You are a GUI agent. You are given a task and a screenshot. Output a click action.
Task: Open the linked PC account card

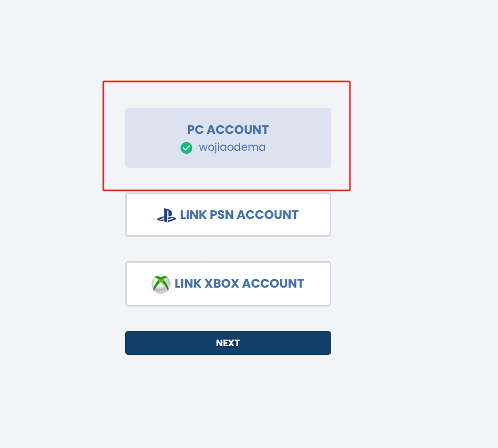tap(228, 138)
